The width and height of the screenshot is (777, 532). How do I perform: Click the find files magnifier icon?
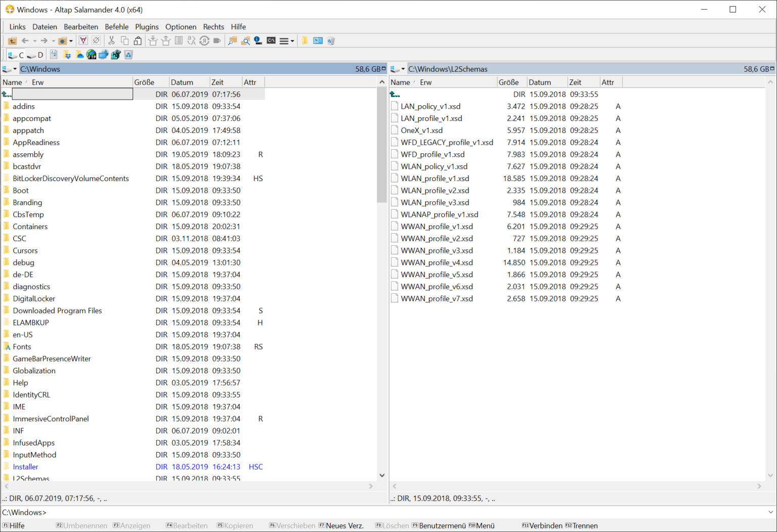click(x=245, y=41)
